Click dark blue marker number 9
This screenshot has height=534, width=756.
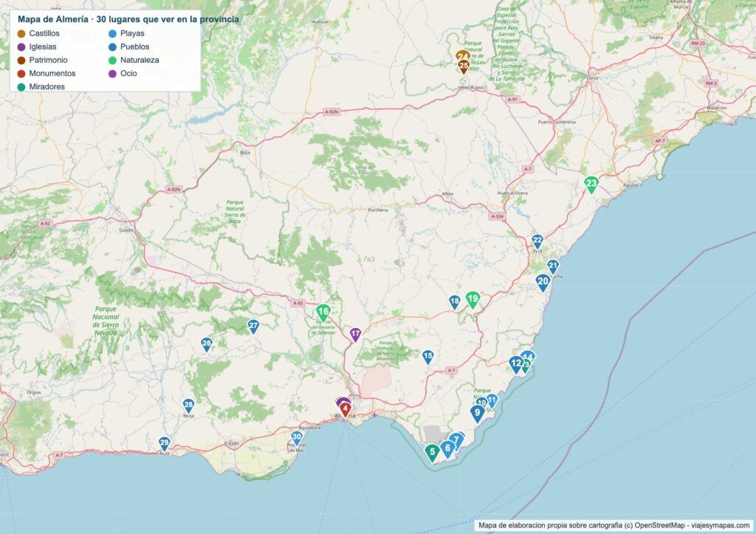tap(478, 414)
